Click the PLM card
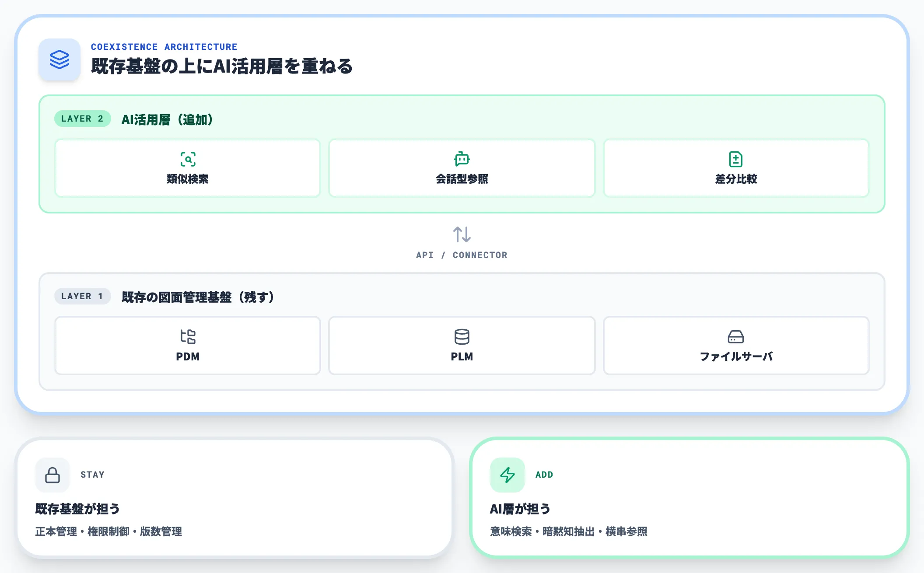Image resolution: width=924 pixels, height=573 pixels. [462, 346]
